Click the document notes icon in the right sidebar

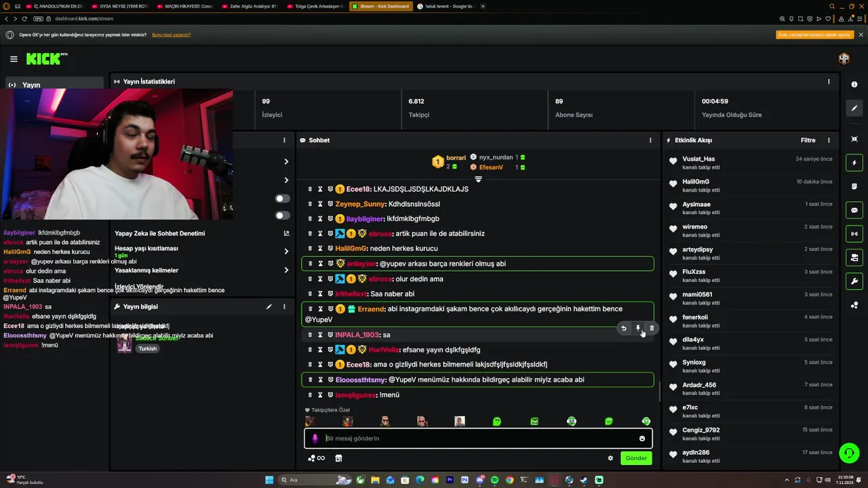854,186
